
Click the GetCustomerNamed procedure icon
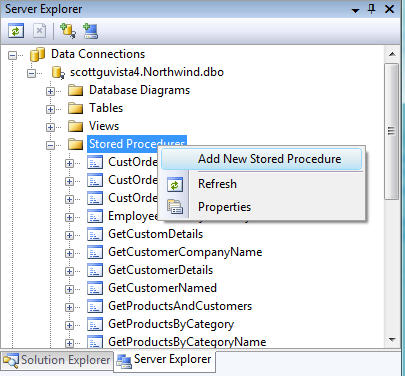[95, 288]
